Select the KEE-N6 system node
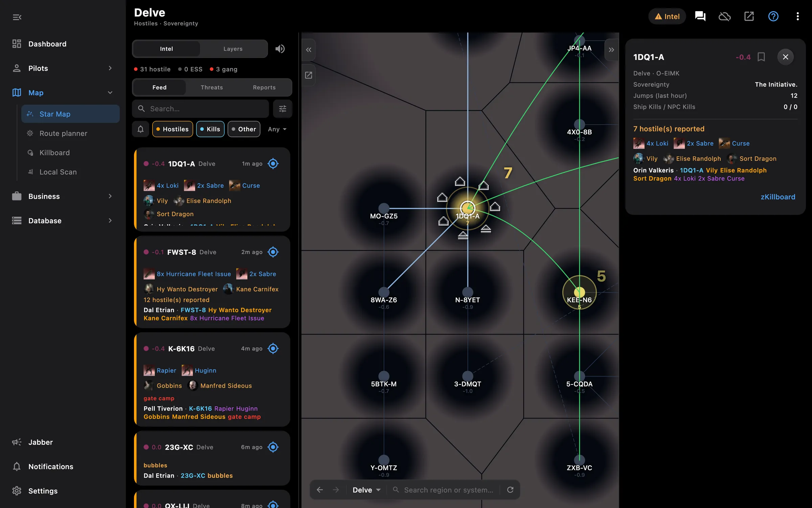The image size is (812, 508). click(579, 292)
